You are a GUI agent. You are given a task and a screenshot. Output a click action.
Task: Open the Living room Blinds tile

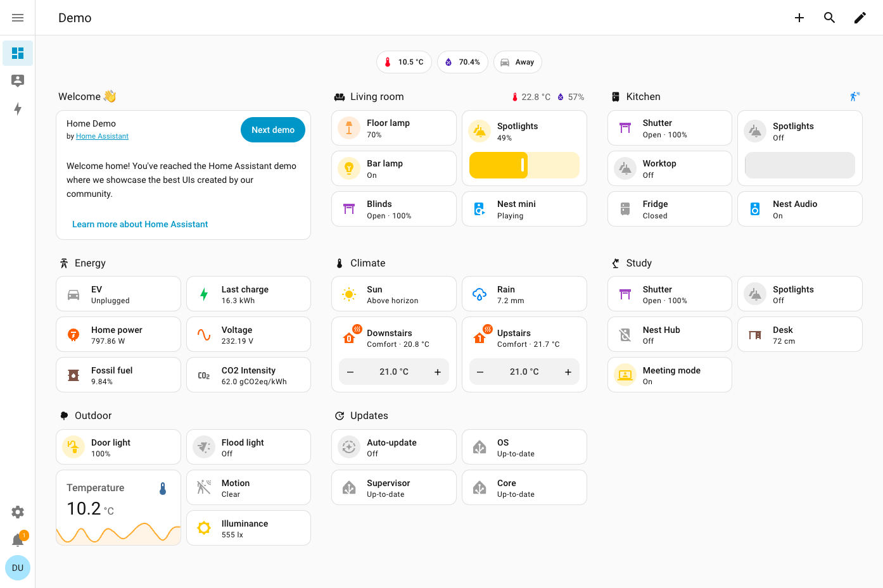point(394,209)
